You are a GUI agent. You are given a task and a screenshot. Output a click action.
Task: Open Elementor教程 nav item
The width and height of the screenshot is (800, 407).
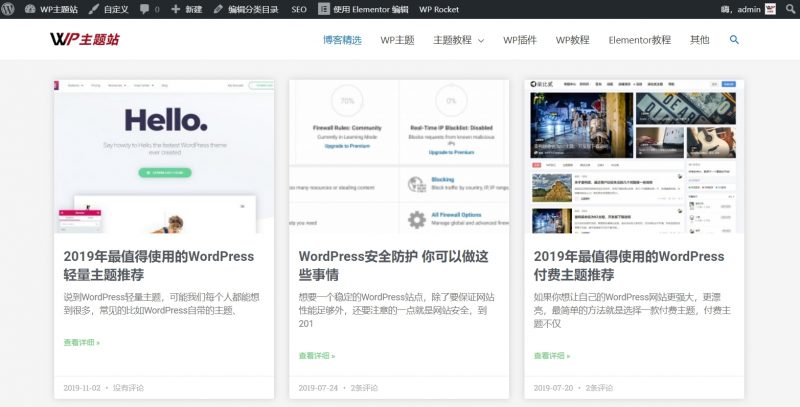pos(639,40)
